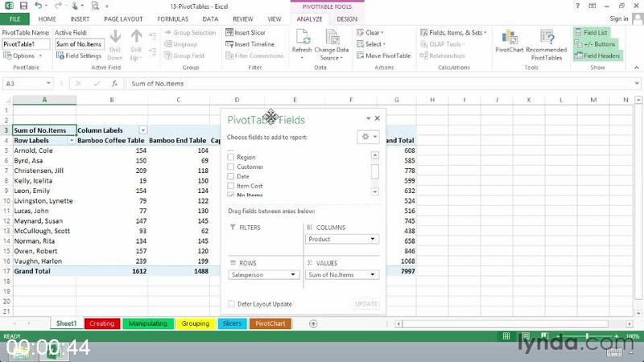Click column header A

point(44,100)
